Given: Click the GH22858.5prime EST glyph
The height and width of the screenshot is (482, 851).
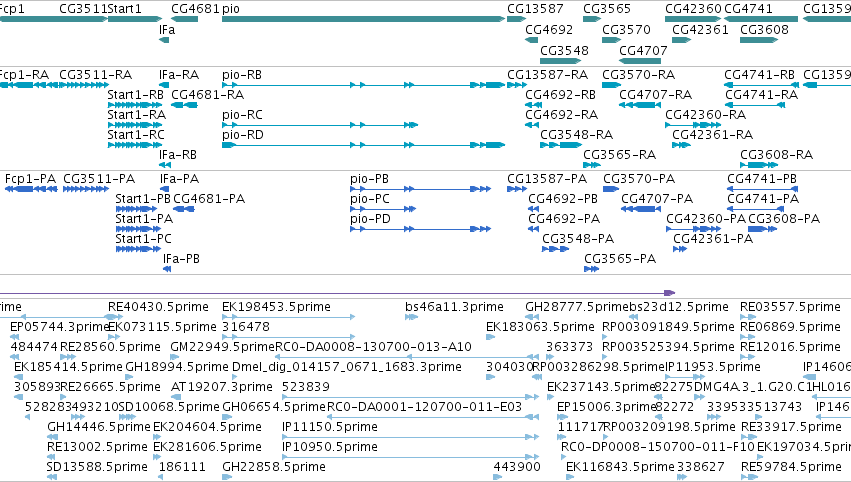Looking at the screenshot, I should click(x=227, y=477).
